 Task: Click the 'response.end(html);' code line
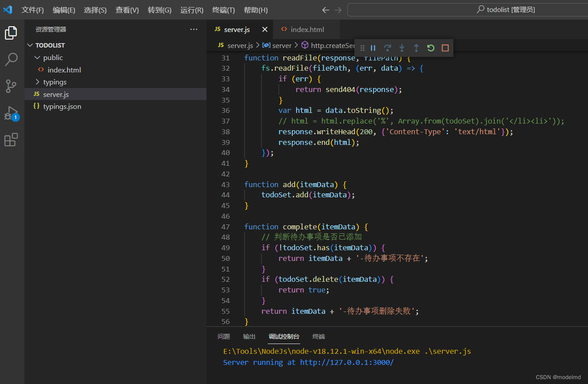[318, 142]
